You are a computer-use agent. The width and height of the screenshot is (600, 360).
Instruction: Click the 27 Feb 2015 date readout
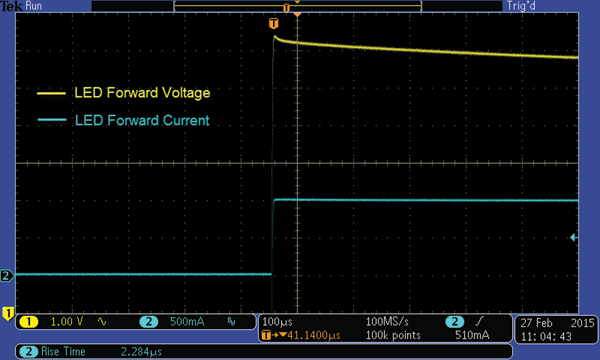pos(557,323)
